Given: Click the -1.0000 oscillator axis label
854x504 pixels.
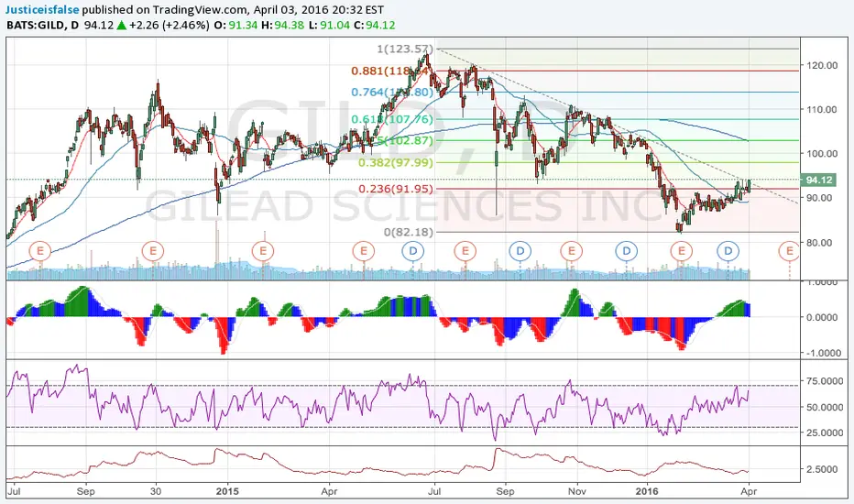Looking at the screenshot, I should [x=824, y=353].
